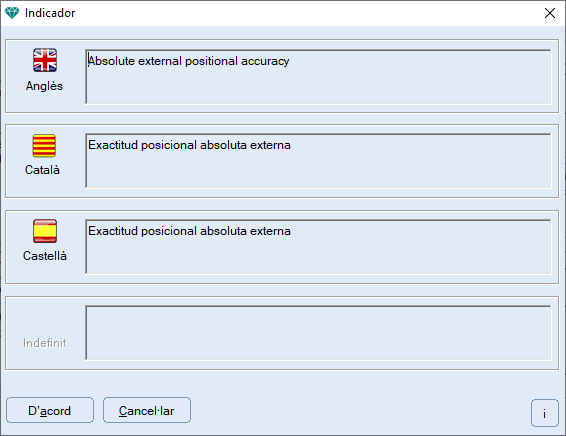
Task: Click the United Kingdom flag icon
Action: pos(45,60)
